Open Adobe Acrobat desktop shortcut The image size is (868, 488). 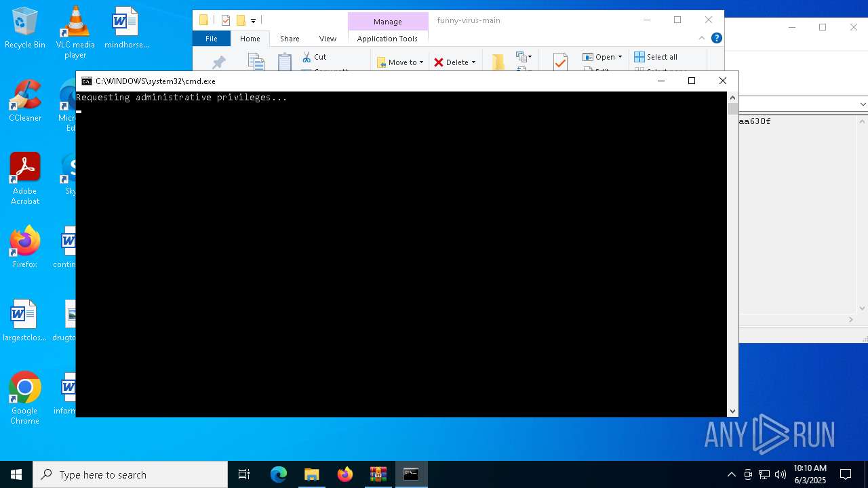point(24,178)
